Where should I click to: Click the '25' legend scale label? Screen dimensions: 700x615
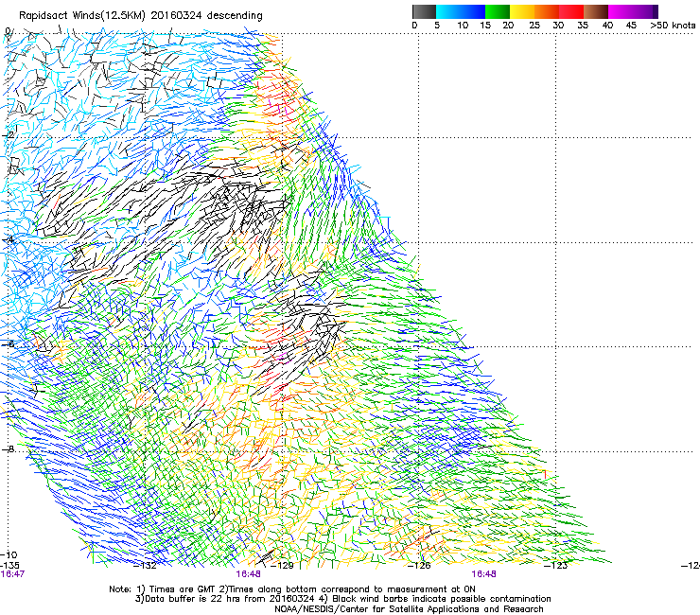pyautogui.click(x=534, y=26)
